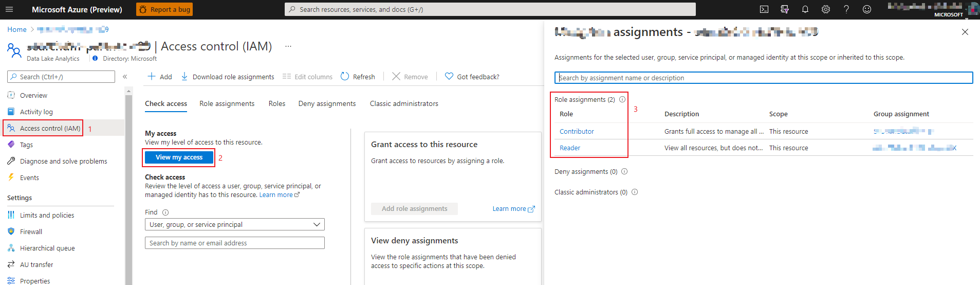Click the Activity log icon
Viewport: 980px width, 285px height.
click(x=11, y=112)
